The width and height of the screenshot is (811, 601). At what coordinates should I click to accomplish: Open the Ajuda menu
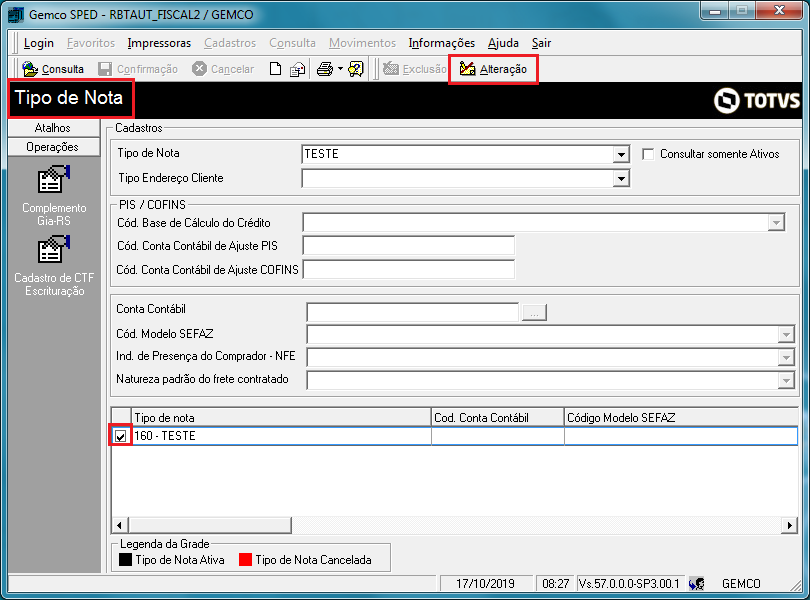[x=503, y=43]
